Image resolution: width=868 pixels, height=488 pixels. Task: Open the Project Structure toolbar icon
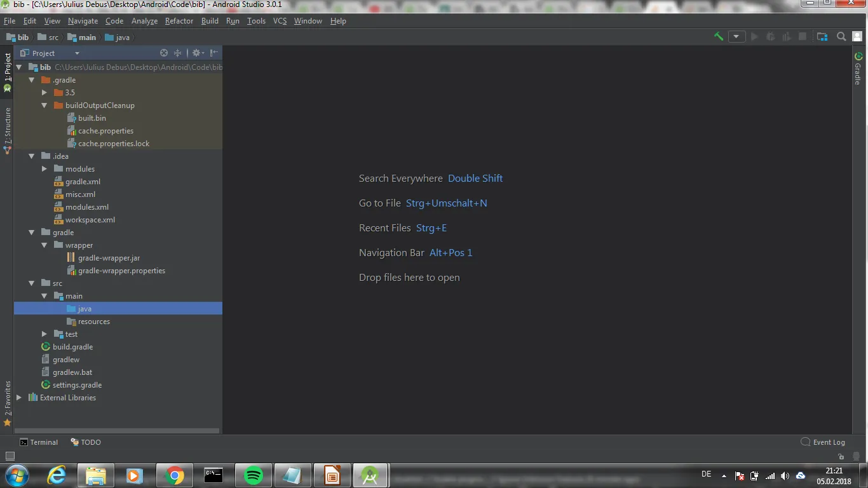(x=822, y=37)
